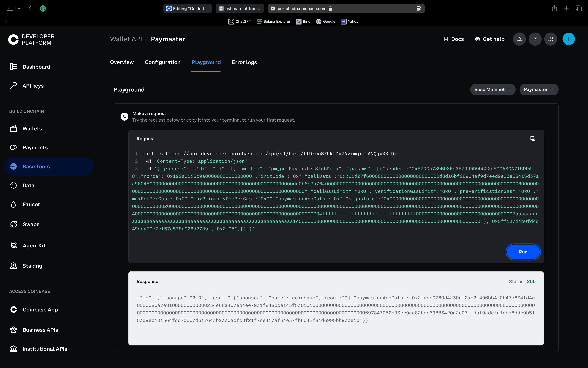
Task: Open the sidebar options chevron dropdown
Action: tap(19, 8)
